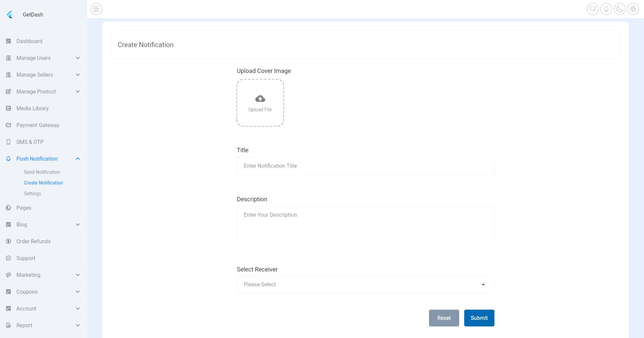This screenshot has width=644, height=338.
Task: Enable dark mode with the moon icon
Action: click(620, 9)
